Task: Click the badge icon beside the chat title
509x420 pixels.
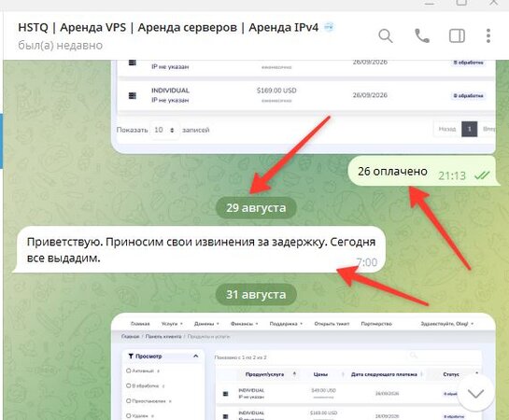Action: [x=329, y=27]
